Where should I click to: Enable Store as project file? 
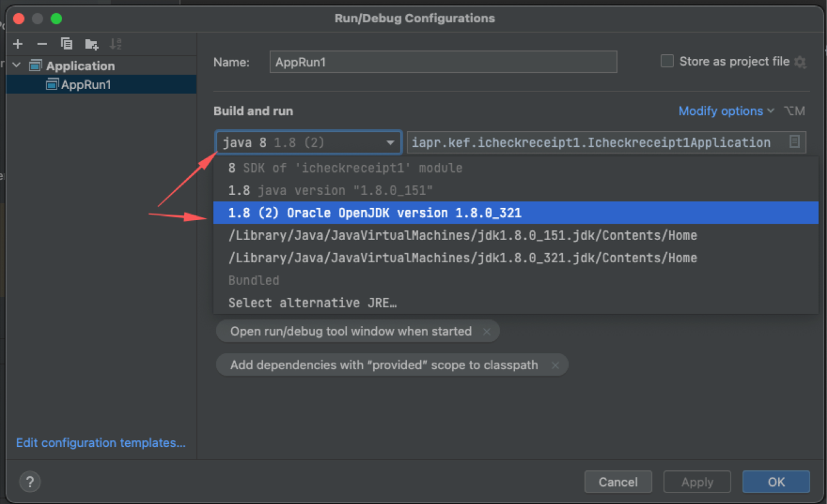point(667,61)
